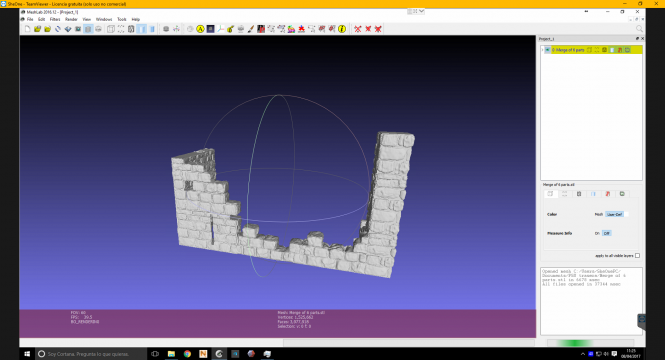The image size is (665, 360).
Task: Click the New Project toolbar icon
Action: point(28,29)
